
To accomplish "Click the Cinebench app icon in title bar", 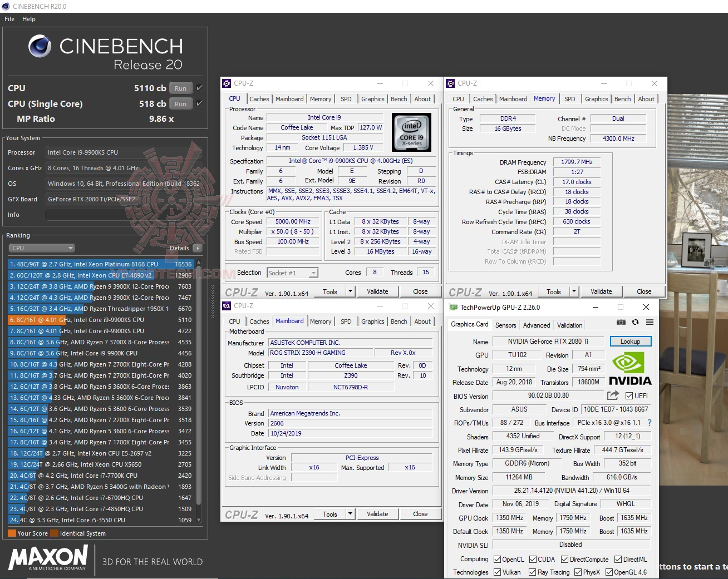I will 6,6.
